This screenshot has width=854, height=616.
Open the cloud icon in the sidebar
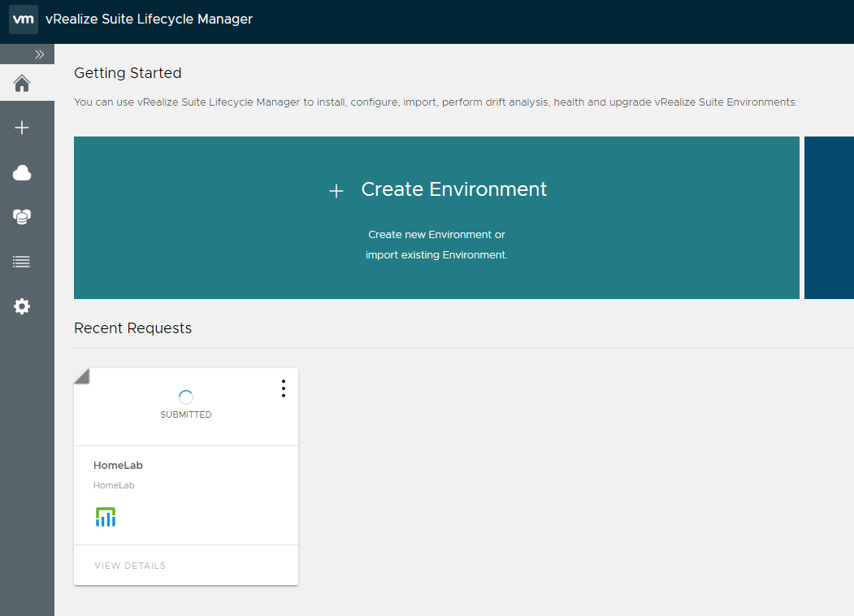tap(22, 172)
